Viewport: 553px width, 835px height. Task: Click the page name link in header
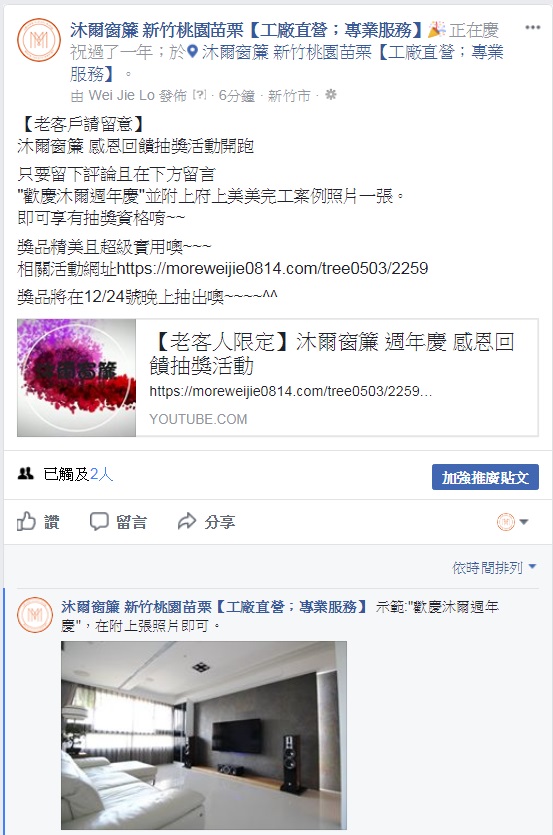(246, 30)
